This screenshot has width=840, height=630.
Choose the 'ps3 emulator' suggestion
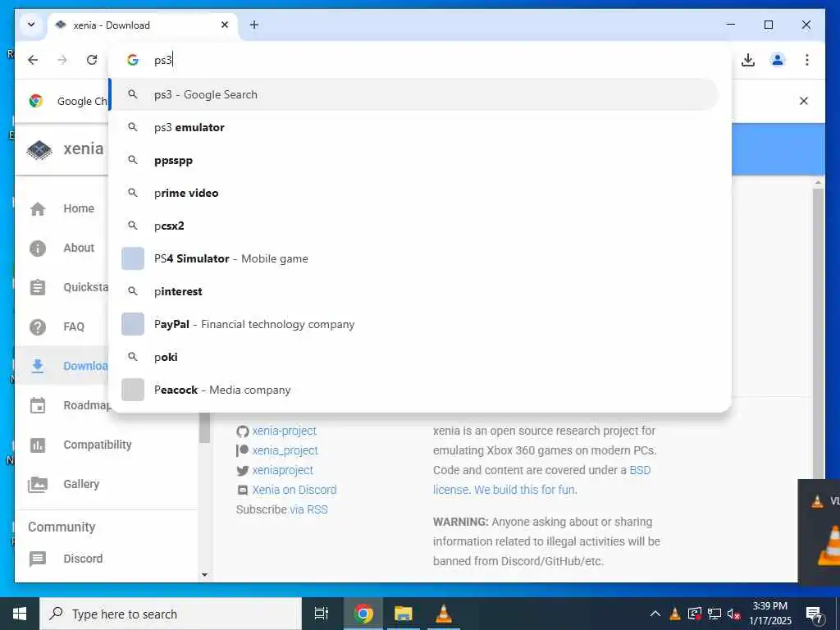[413, 127]
